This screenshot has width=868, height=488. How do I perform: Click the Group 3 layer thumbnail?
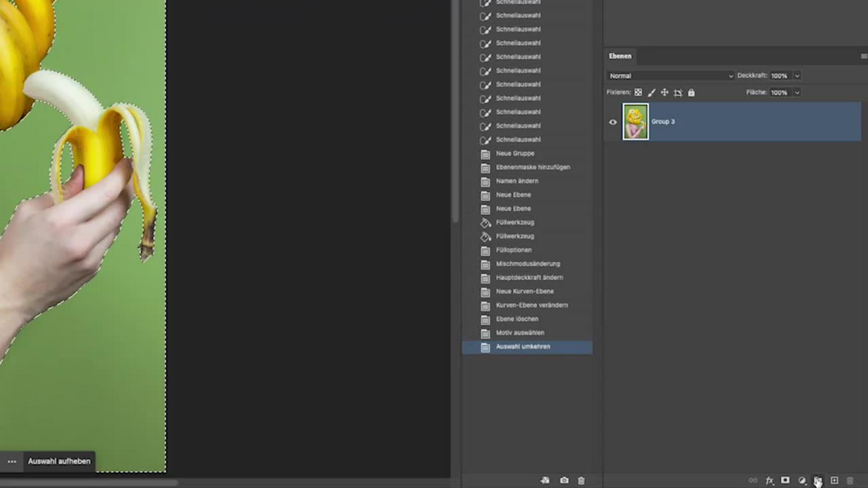point(636,122)
